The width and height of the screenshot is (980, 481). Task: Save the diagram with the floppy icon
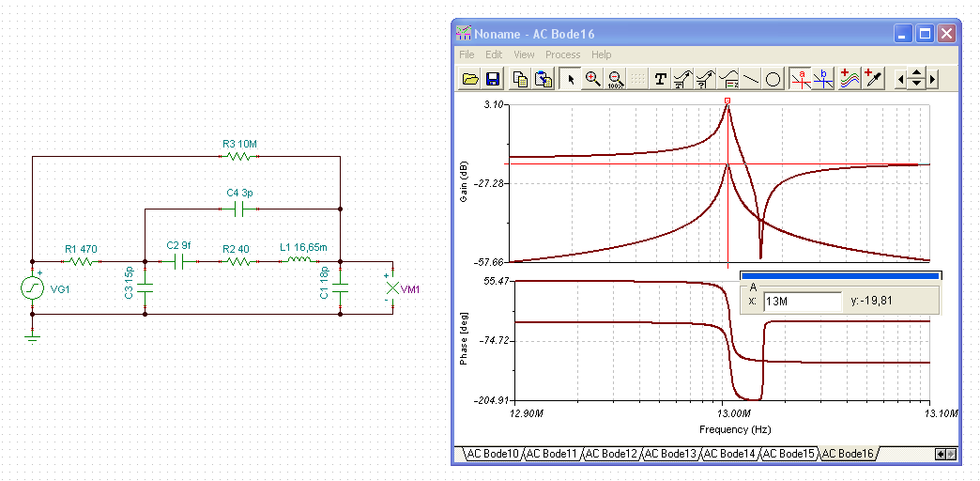click(492, 79)
